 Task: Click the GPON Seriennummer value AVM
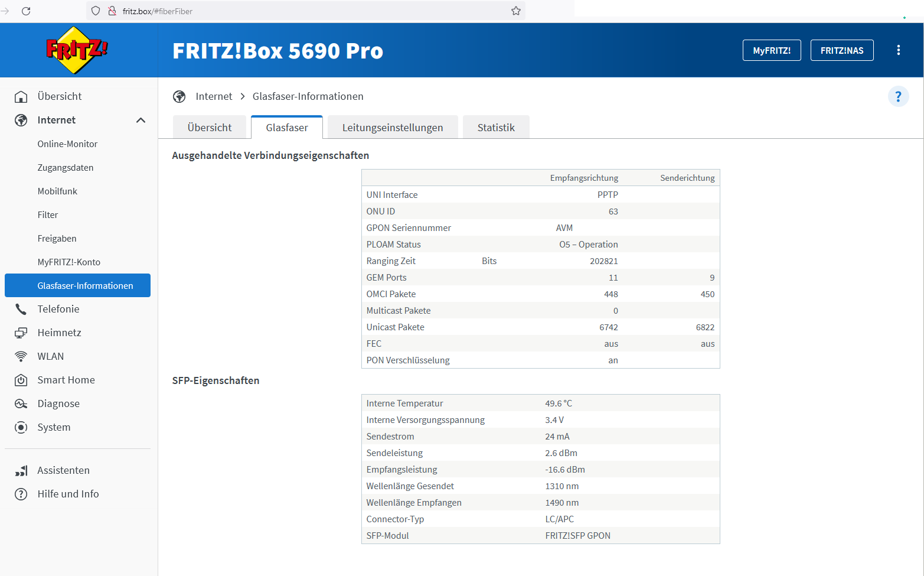tap(564, 228)
